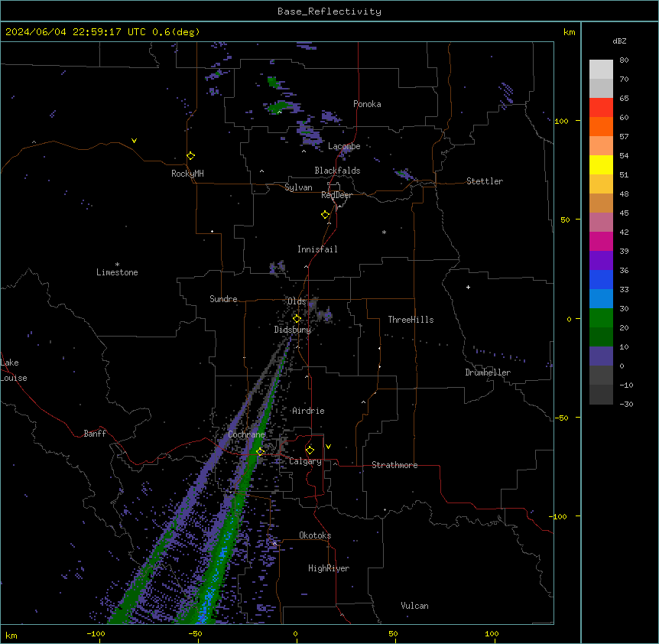This screenshot has height=644, width=659.
Task: Click the dBZ legend heading
Action: tap(619, 41)
